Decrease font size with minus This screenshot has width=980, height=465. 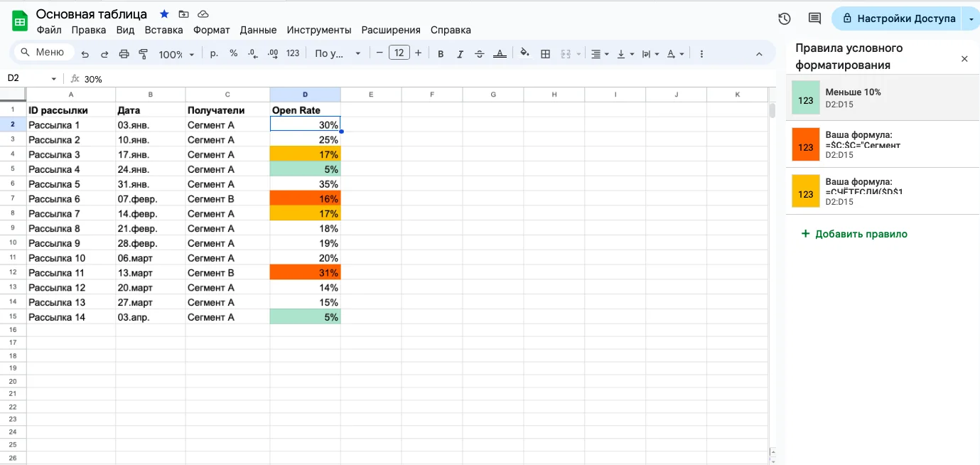[379, 53]
